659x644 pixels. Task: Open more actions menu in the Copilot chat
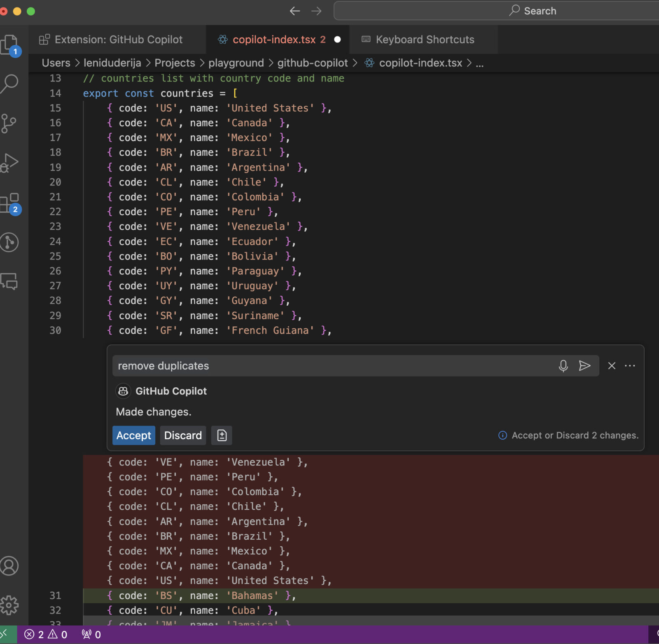click(630, 365)
